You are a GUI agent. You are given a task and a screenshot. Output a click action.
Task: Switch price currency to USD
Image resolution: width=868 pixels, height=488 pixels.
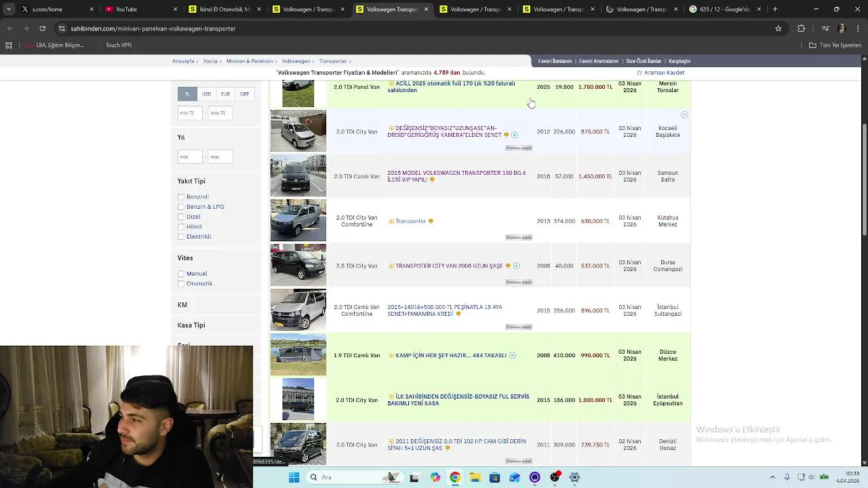coord(206,94)
